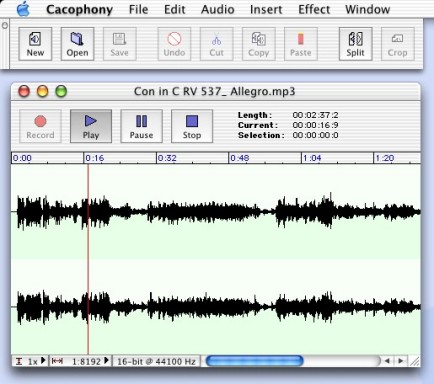
Task: Open the File menu
Action: pyautogui.click(x=138, y=9)
